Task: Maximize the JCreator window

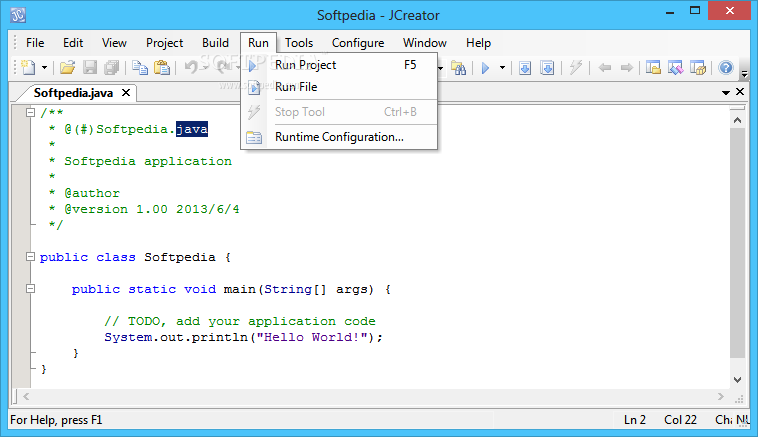Action: 695,11
